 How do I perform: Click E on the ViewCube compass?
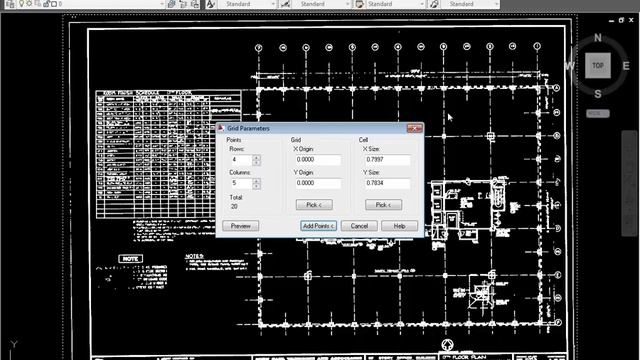626,66
